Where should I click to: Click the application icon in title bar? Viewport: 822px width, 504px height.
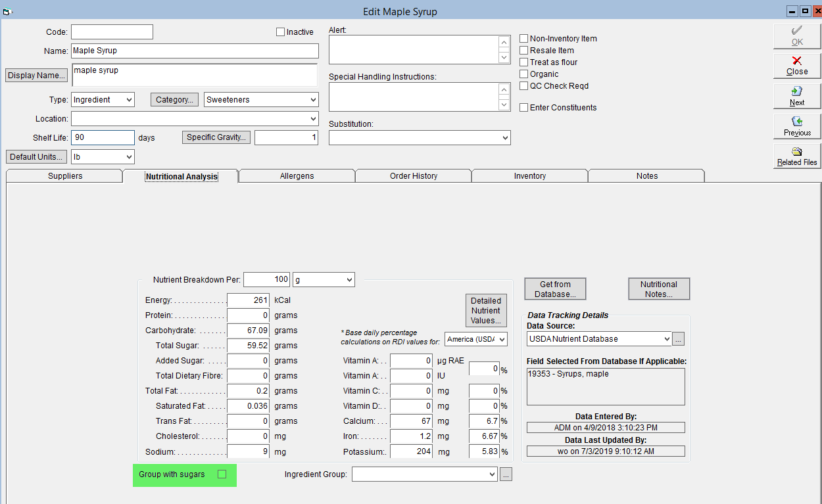point(7,12)
